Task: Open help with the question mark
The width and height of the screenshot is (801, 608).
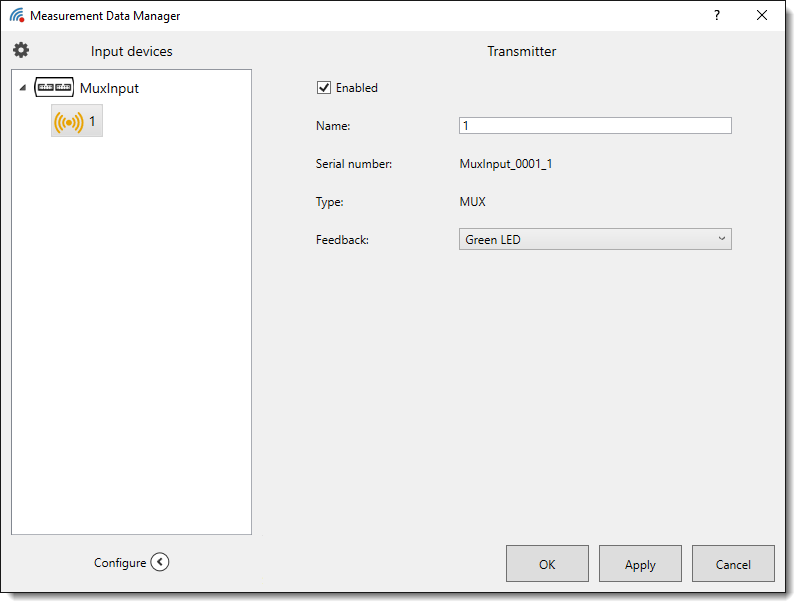Action: 716,16
